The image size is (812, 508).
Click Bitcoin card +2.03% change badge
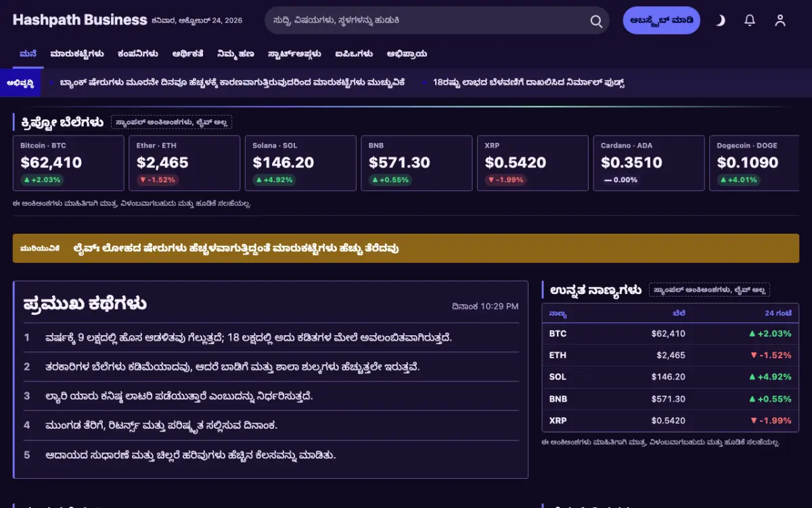click(42, 180)
